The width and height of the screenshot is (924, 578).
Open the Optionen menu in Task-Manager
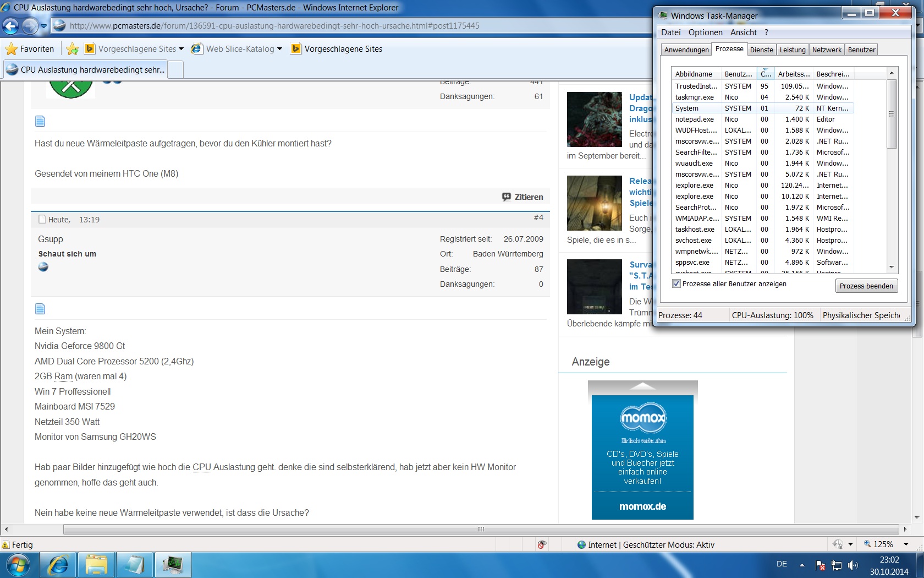pos(705,32)
